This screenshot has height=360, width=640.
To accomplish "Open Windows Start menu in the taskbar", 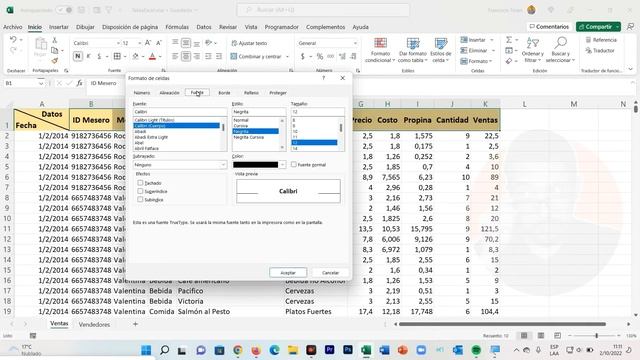I will (146, 350).
